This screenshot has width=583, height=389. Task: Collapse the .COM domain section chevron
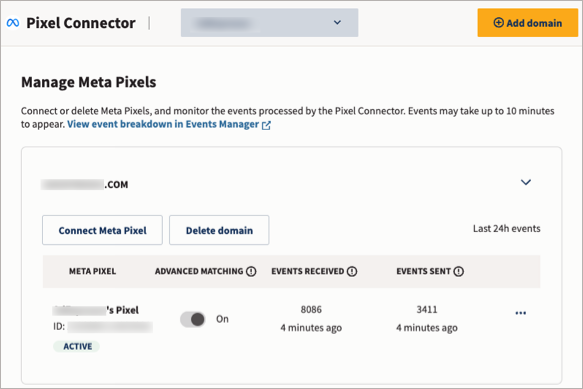526,182
